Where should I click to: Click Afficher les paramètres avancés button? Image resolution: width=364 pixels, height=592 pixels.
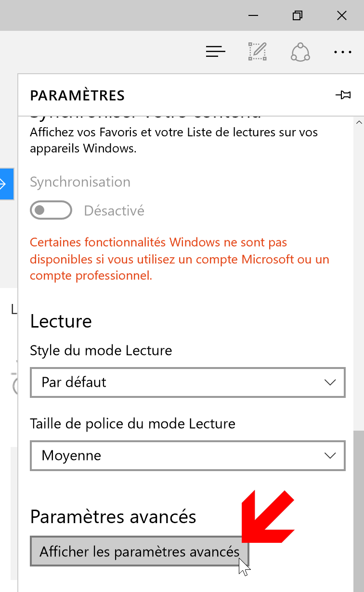[140, 551]
